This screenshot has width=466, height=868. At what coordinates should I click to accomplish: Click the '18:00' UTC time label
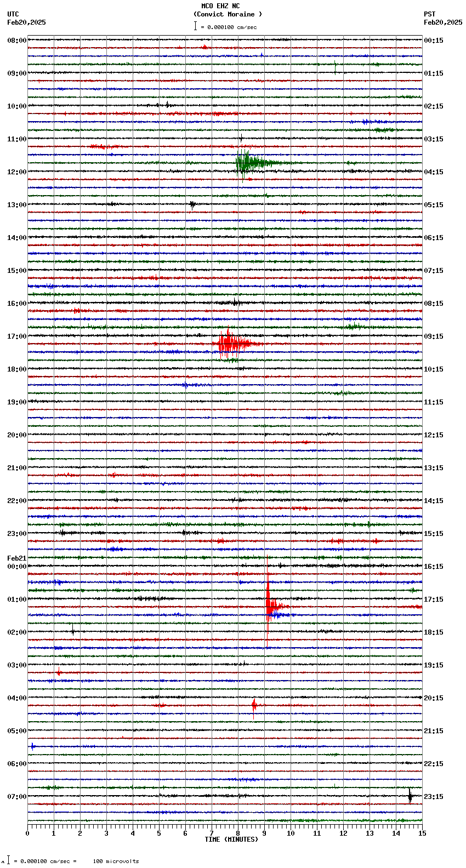click(x=16, y=369)
